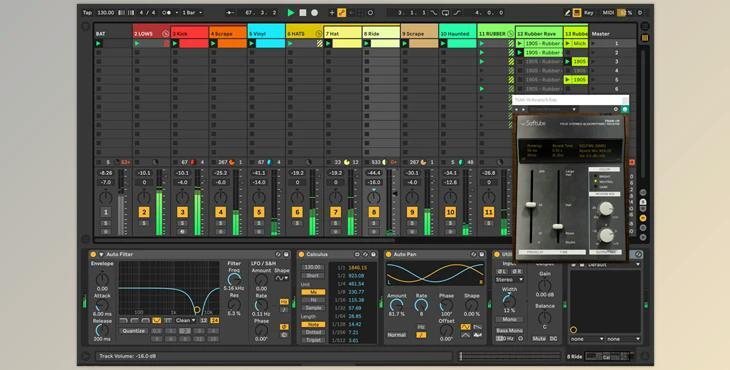Open first 'none' dropdown in XY pad

[587, 339]
